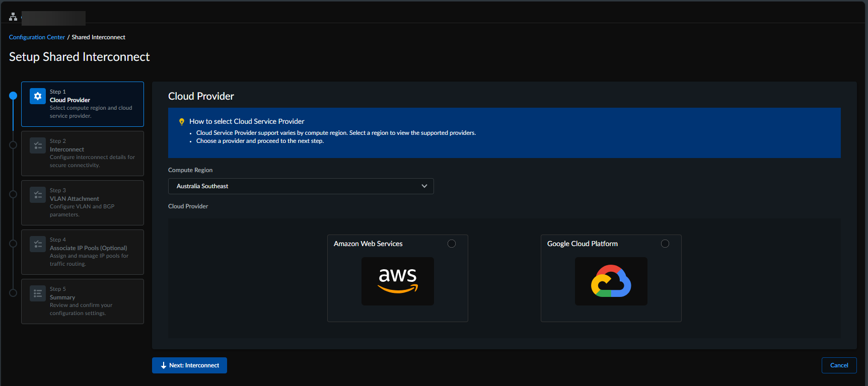Screen dimensions: 868x386
Task: Go to Step 4 Associate IP Pools
Action: [x=83, y=252]
